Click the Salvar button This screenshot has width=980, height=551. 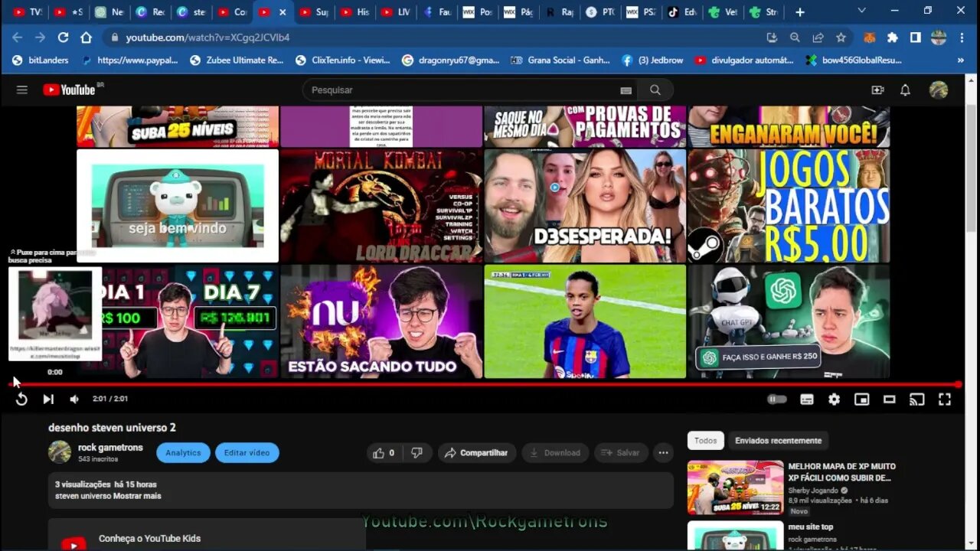[621, 453]
